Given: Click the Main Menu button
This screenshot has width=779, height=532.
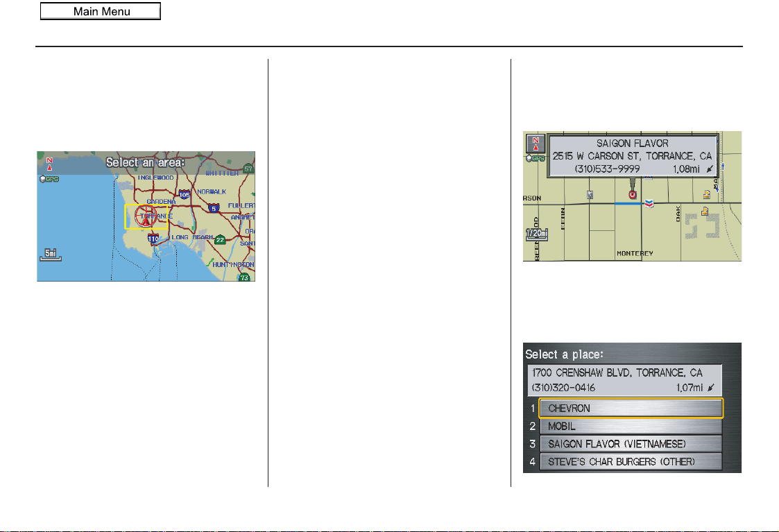Looking at the screenshot, I should (101, 11).
